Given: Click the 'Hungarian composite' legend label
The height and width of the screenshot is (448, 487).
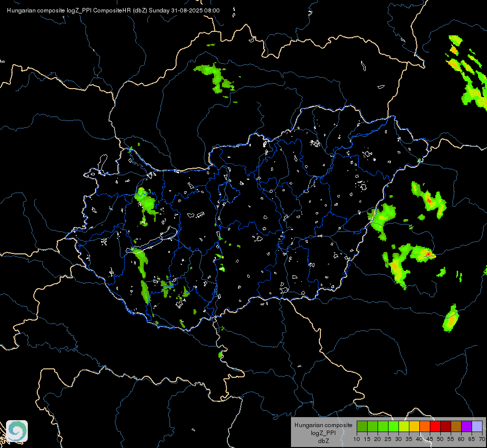Looking at the screenshot, I should [x=323, y=425].
